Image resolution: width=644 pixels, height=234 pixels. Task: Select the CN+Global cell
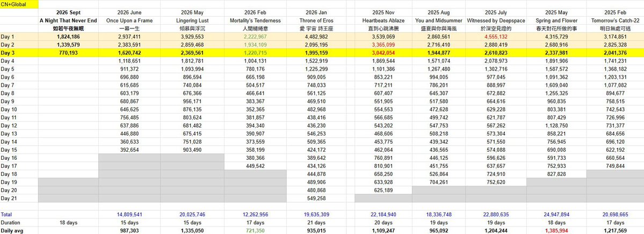coord(19,4)
